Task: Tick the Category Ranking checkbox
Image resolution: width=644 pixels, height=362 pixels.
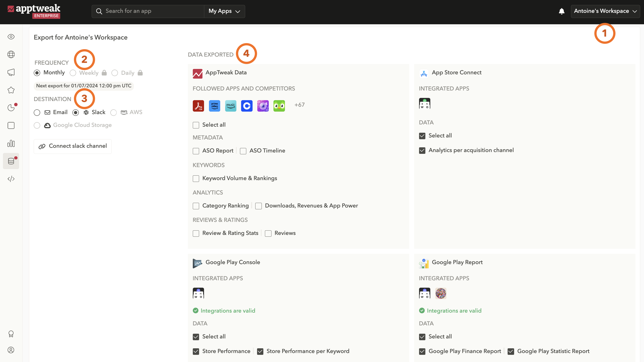Action: (196, 206)
